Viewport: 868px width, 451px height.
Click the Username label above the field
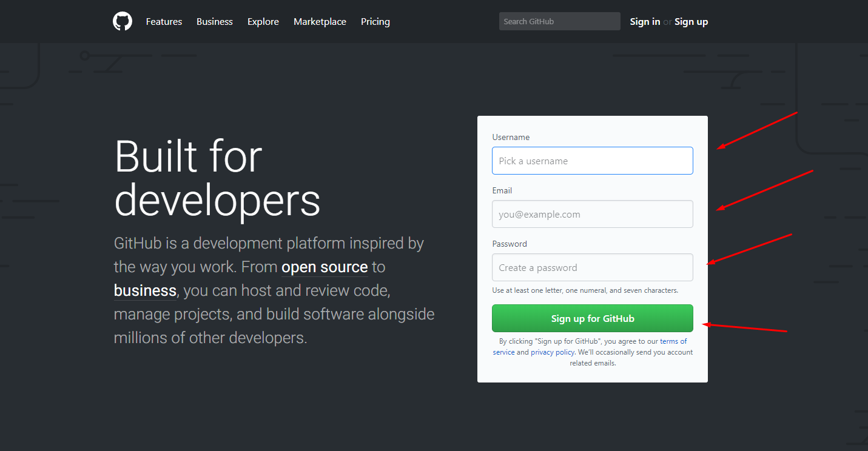coord(511,138)
